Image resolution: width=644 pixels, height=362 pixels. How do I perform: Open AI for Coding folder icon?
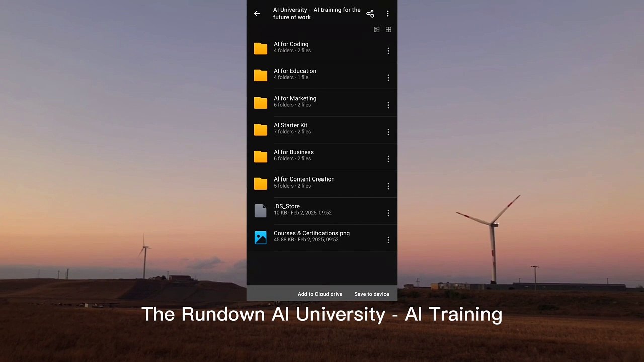point(260,48)
